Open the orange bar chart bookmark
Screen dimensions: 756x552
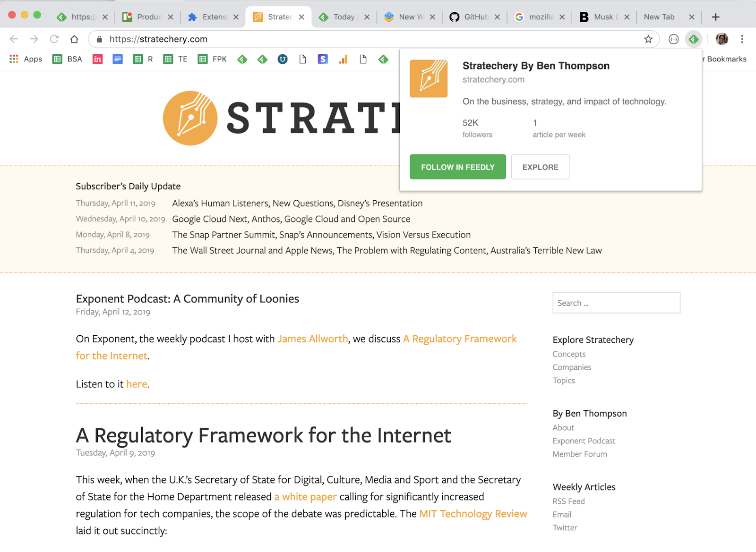[343, 59]
